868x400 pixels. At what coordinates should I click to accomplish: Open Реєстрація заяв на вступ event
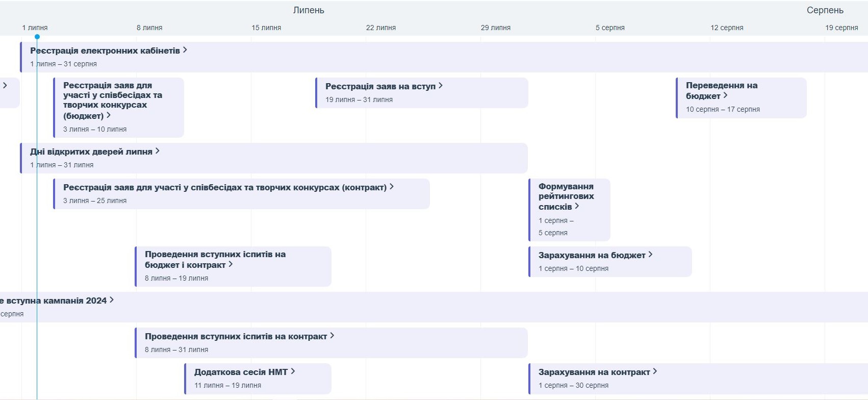point(380,86)
